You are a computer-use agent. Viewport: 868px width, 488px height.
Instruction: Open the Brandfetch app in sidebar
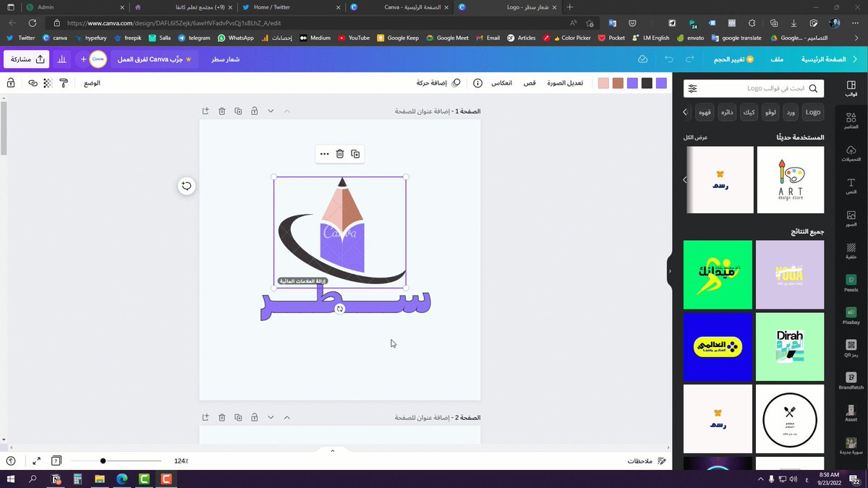coord(851,381)
